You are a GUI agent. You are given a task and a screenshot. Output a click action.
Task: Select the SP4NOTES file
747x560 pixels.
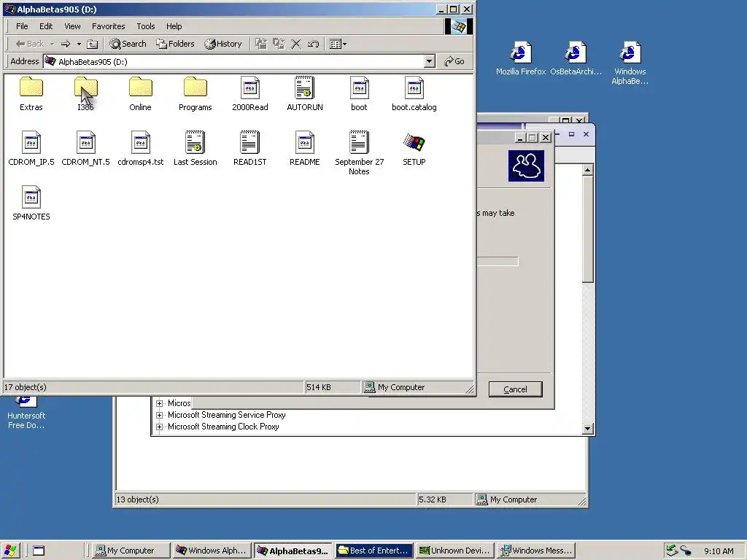(31, 203)
